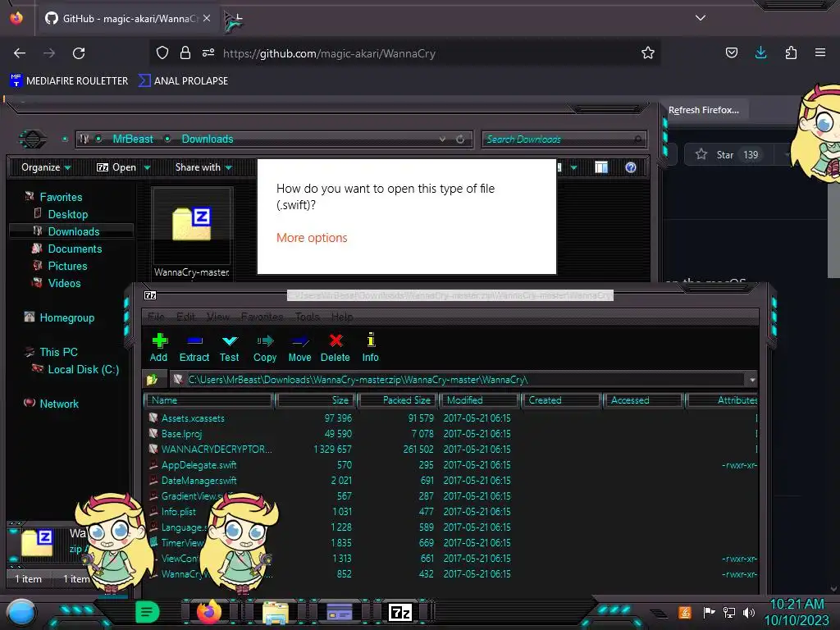Viewport: 840px width, 630px height.
Task: Select DateManager.swift file
Action: (x=199, y=481)
